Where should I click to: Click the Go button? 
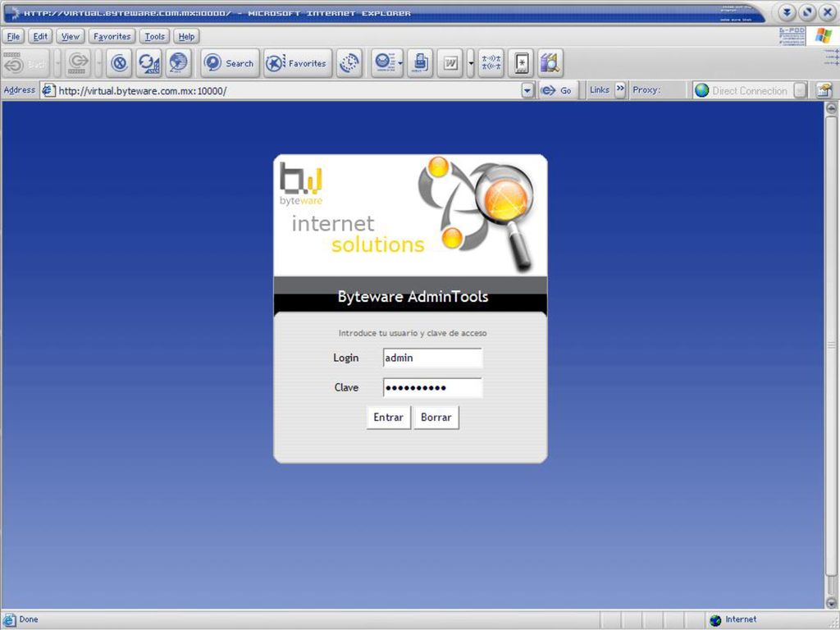coord(557,90)
